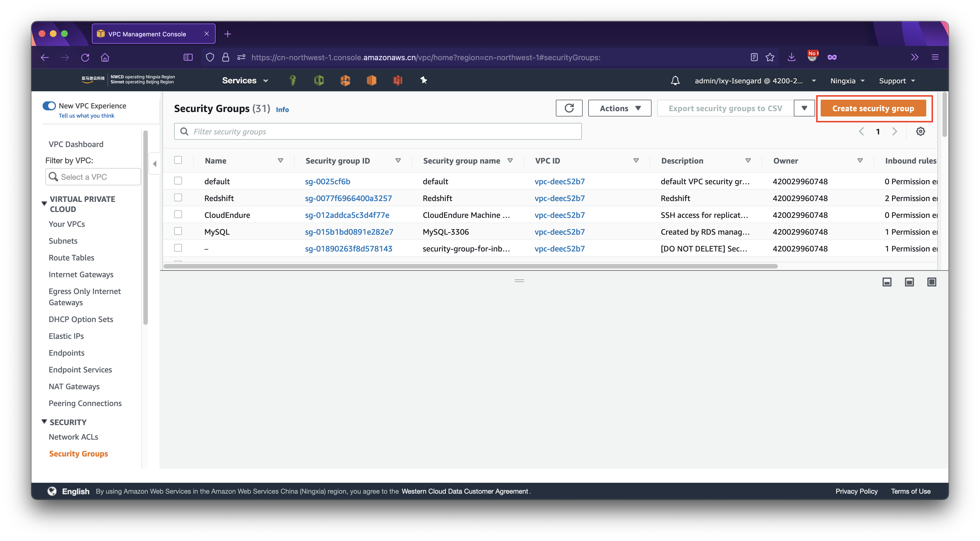Open table preferences gear icon
Screen dimensions: 980x541
coord(920,132)
